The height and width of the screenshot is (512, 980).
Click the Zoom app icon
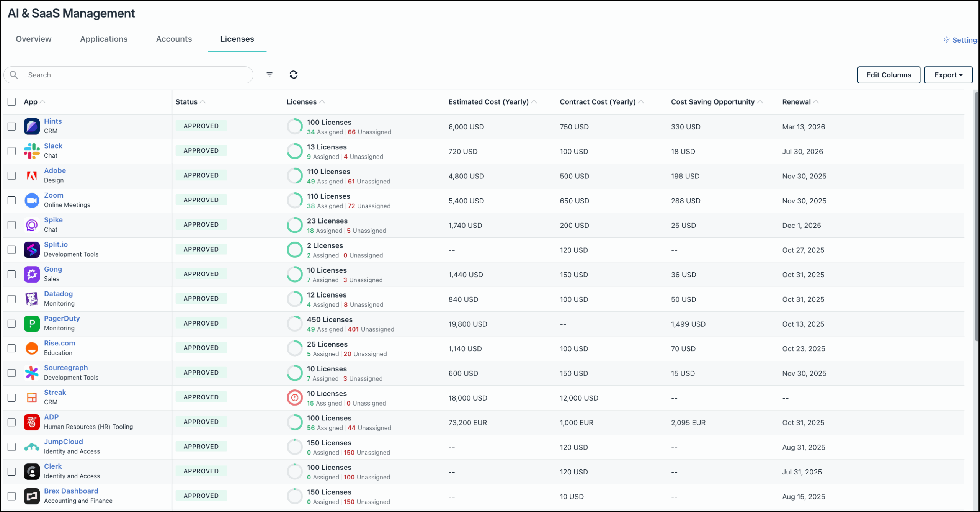31,200
